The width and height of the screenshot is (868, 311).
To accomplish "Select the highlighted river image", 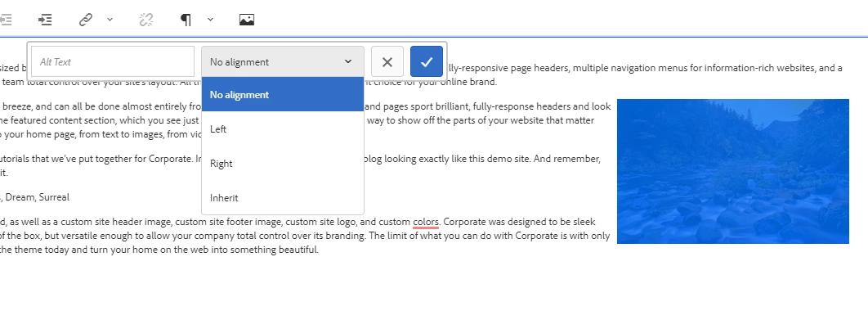I will point(733,171).
